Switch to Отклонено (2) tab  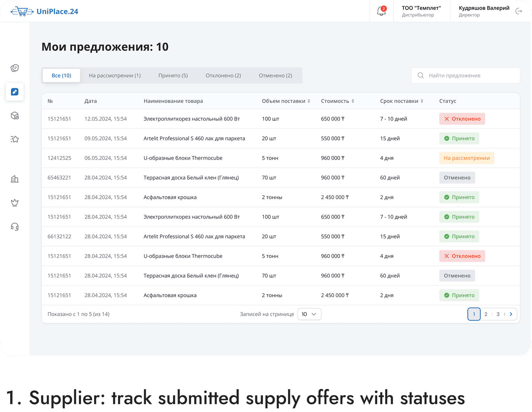(x=223, y=75)
